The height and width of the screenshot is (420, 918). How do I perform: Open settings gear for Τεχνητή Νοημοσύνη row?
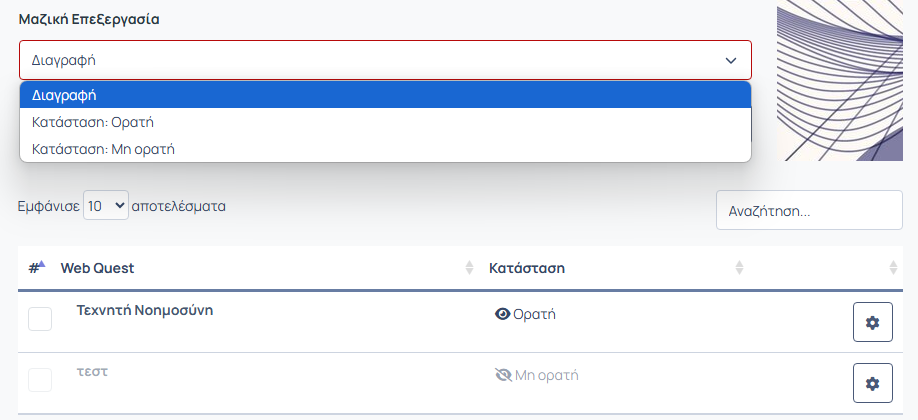[x=872, y=322]
